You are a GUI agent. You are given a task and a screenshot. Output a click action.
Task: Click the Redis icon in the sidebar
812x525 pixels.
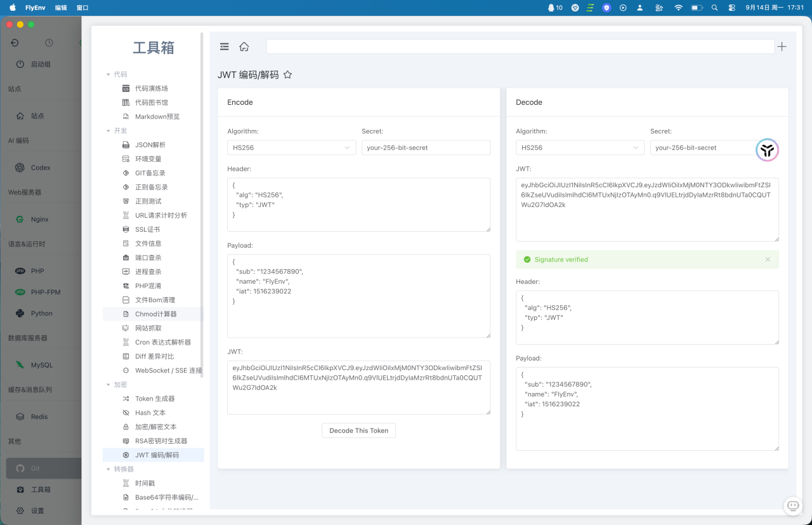click(20, 416)
